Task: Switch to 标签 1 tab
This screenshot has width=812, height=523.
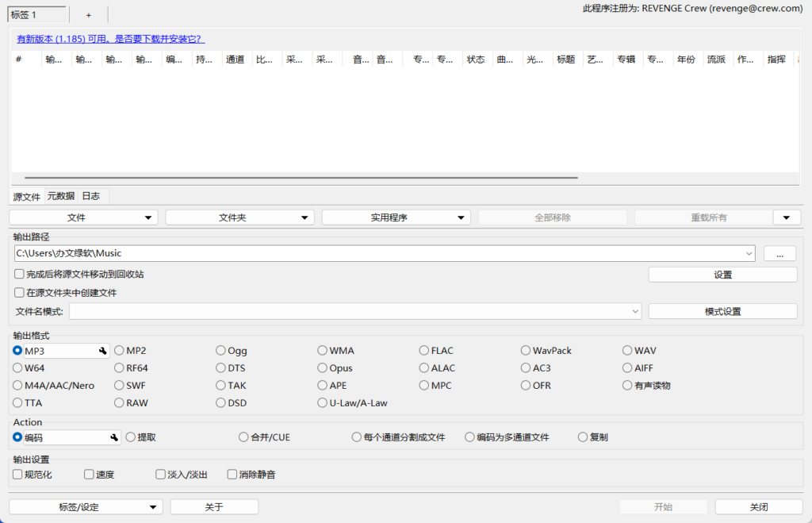Action: [36, 14]
